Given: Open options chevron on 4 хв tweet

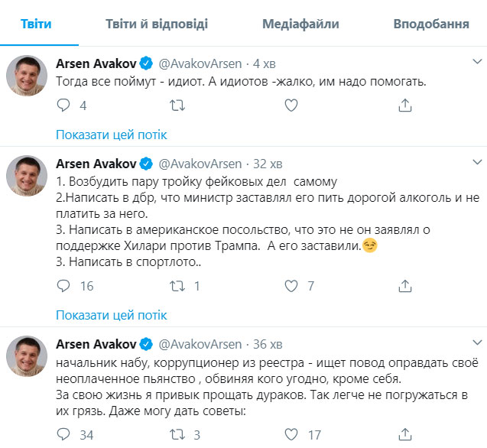Looking at the screenshot, I should pyautogui.click(x=478, y=60).
